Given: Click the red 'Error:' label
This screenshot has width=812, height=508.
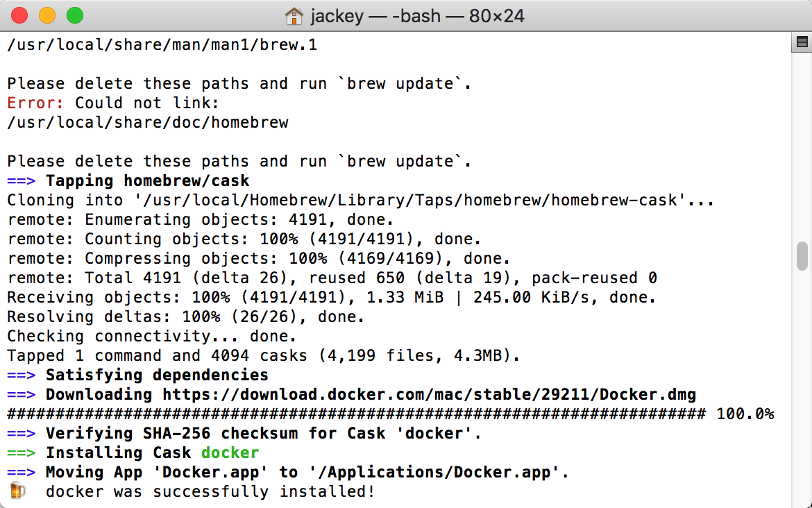Looking at the screenshot, I should point(35,103).
